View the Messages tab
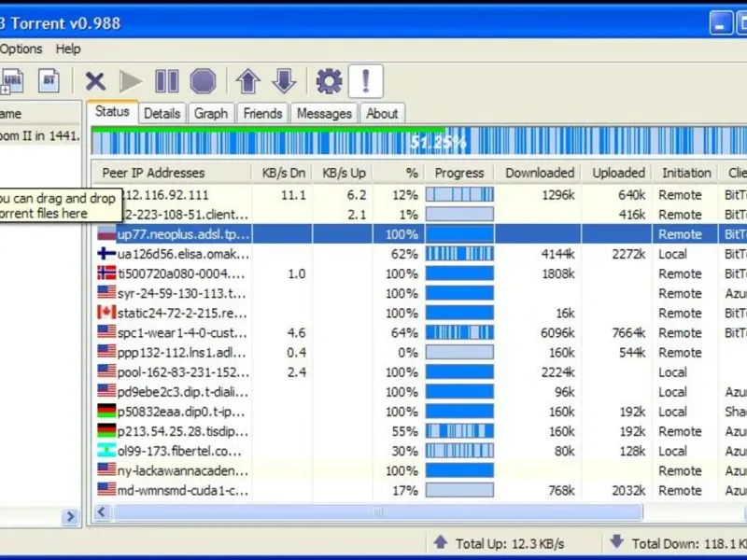This screenshot has height=560, width=747. (x=324, y=114)
